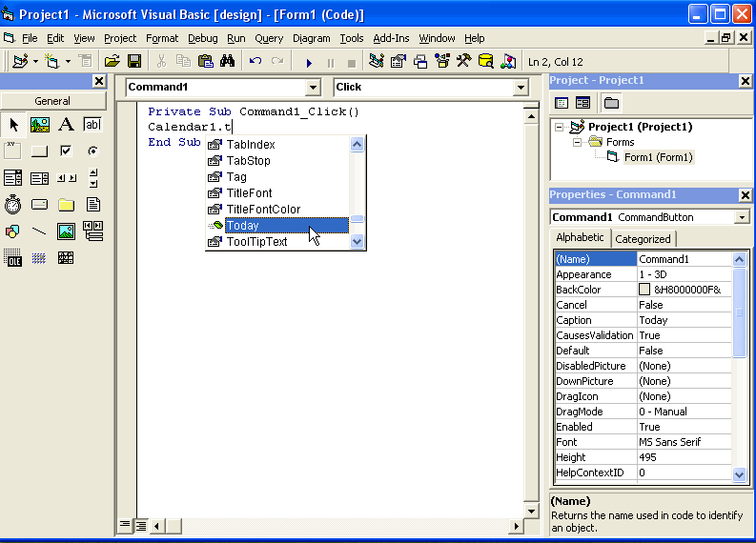Click the BackColor color swatch value
Viewport: 756px width, 543px height.
645,290
